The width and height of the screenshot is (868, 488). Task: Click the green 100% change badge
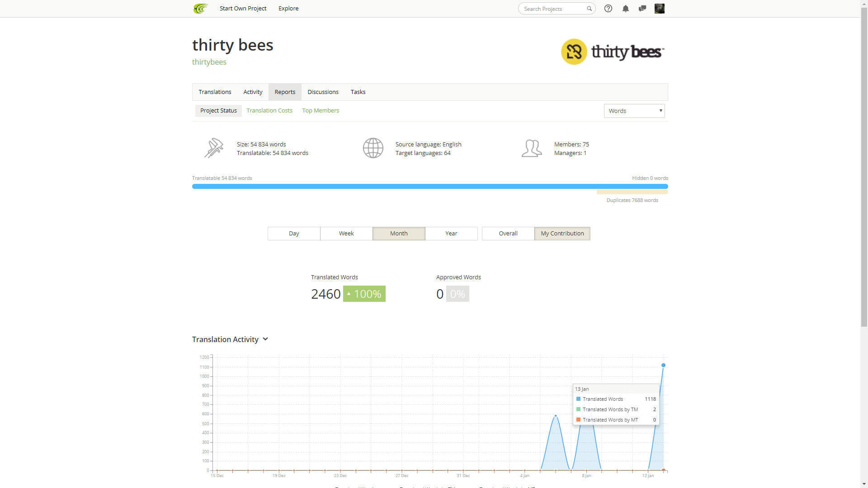coord(364,294)
